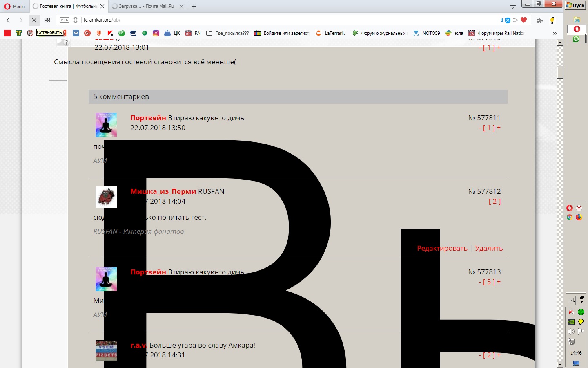This screenshot has width=588, height=368.
Task: Open Форум игры Rail Nation bookmark
Action: pos(496,33)
